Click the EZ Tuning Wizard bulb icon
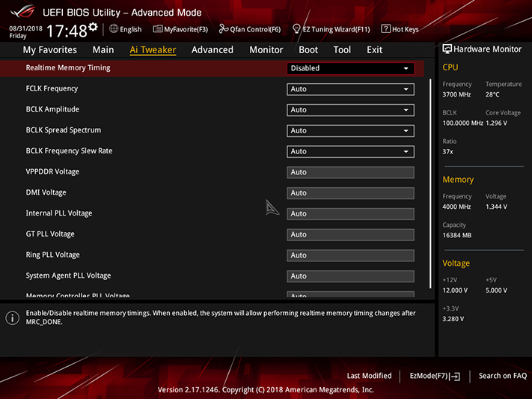The height and width of the screenshot is (399, 532). pyautogui.click(x=296, y=29)
